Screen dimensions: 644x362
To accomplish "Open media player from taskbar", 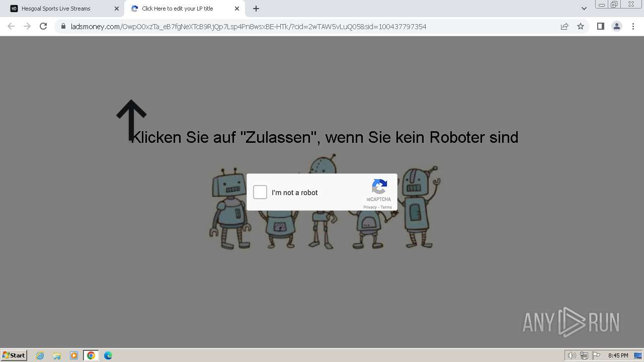I will (x=74, y=355).
